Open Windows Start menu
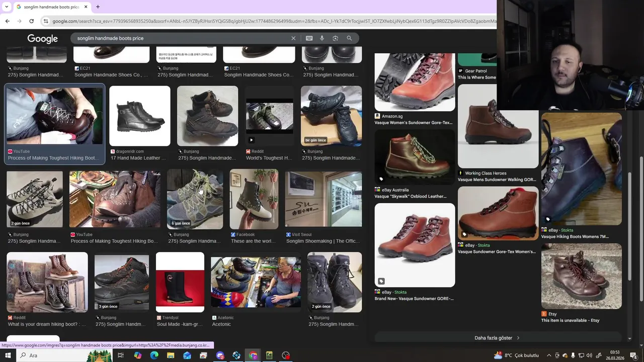The width and height of the screenshot is (644, 362). coord(8,355)
